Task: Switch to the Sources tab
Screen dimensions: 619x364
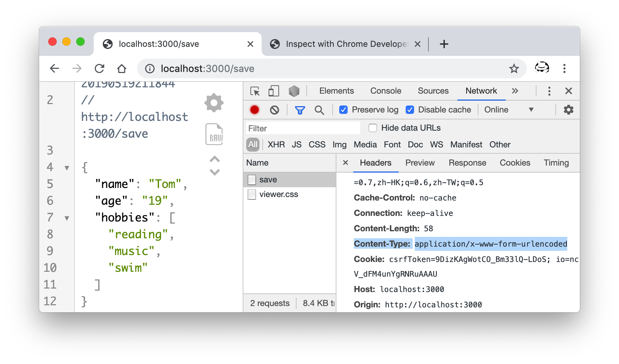Action: coord(433,91)
